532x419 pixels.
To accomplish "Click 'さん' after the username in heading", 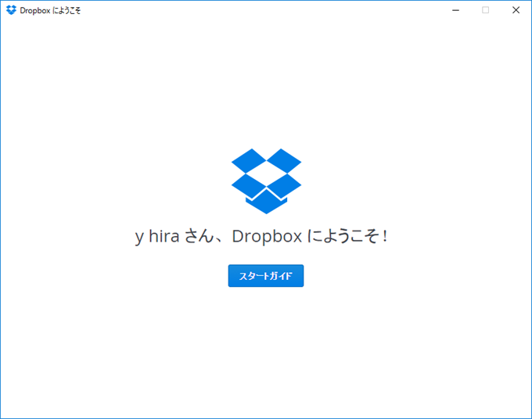I will 201,237.
